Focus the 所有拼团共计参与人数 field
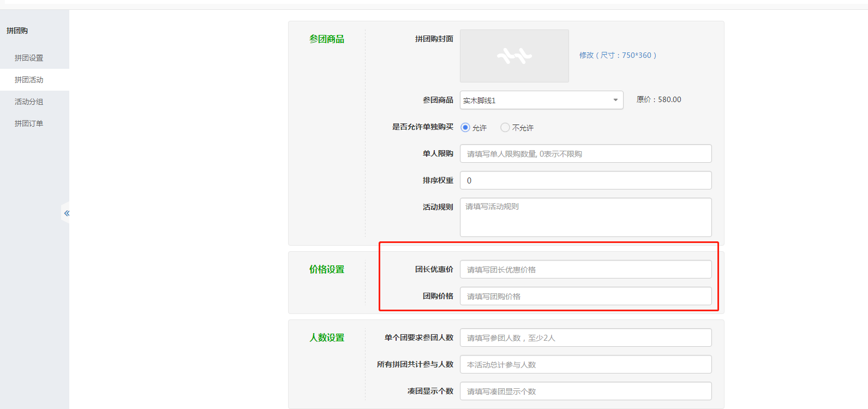 coord(585,364)
